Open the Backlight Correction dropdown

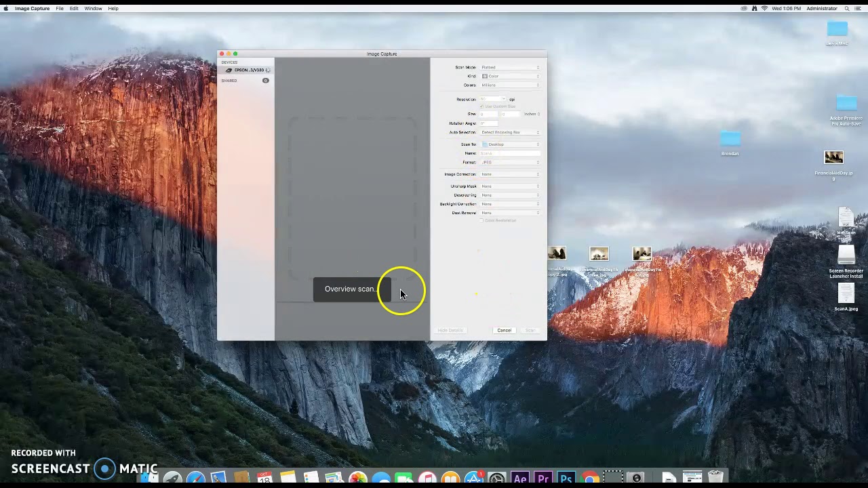(x=510, y=204)
